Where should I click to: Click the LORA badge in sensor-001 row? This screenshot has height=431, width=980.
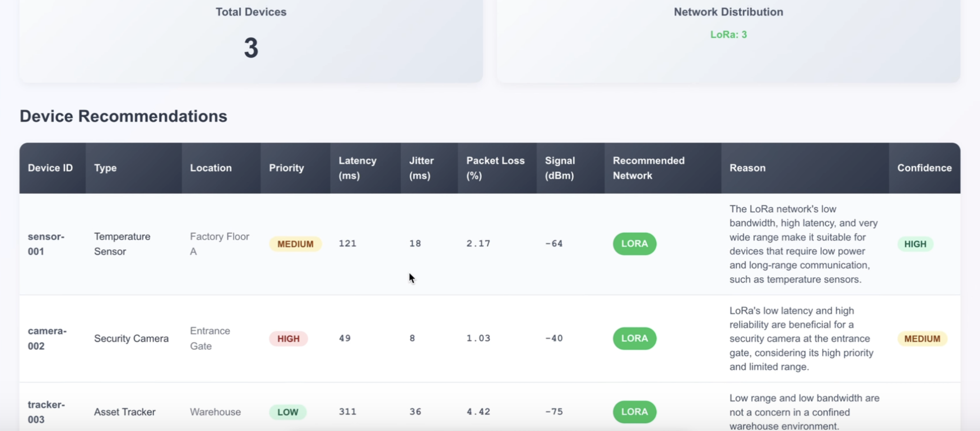pyautogui.click(x=634, y=244)
